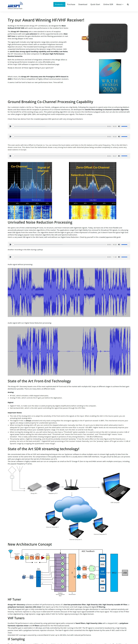Adjust volume slider of the 00:27 player
The height and width of the screenshot is (644, 138).
tap(125, 156)
